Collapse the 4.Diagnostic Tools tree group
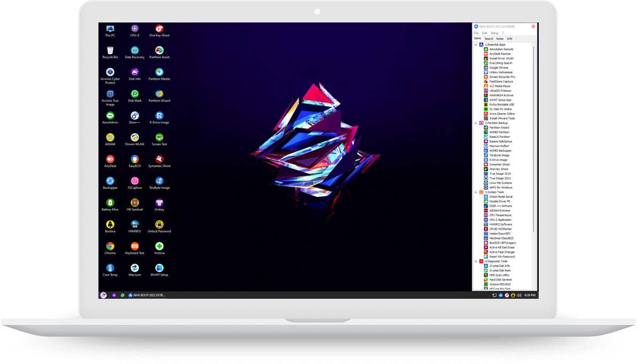The height and width of the screenshot is (364, 642). click(476, 261)
